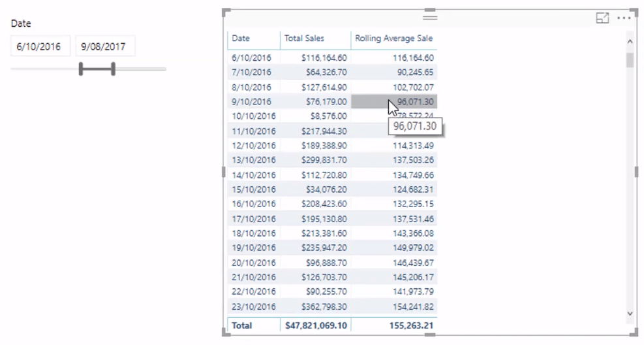Select date cell 12/10/2016
644x345 pixels.
254,146
